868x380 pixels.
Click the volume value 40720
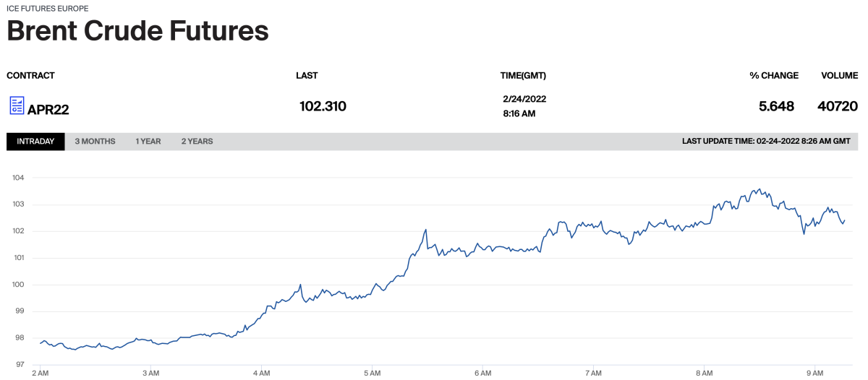pos(837,107)
